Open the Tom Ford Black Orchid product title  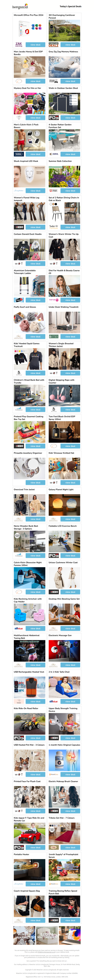pos(62,418)
